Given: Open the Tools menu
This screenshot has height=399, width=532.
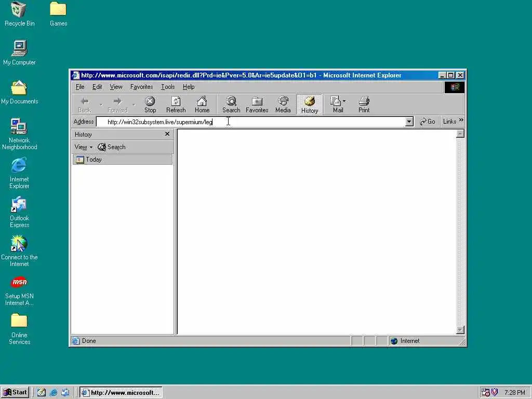Looking at the screenshot, I should pyautogui.click(x=168, y=87).
